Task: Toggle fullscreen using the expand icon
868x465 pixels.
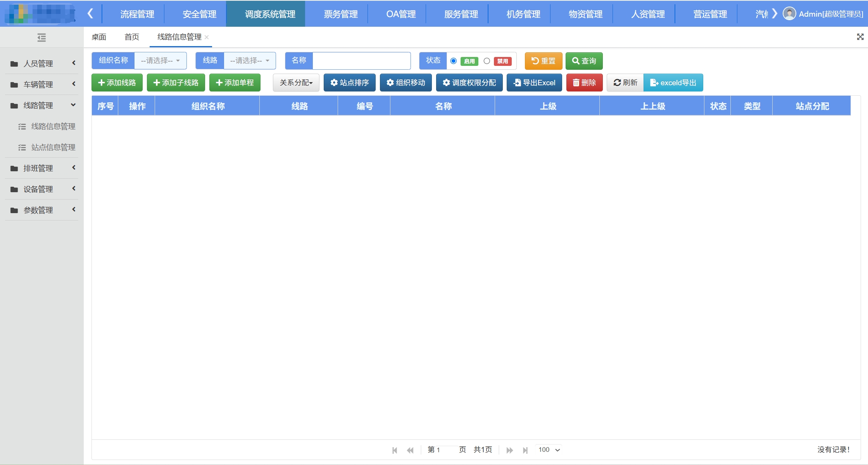Action: 860,36
